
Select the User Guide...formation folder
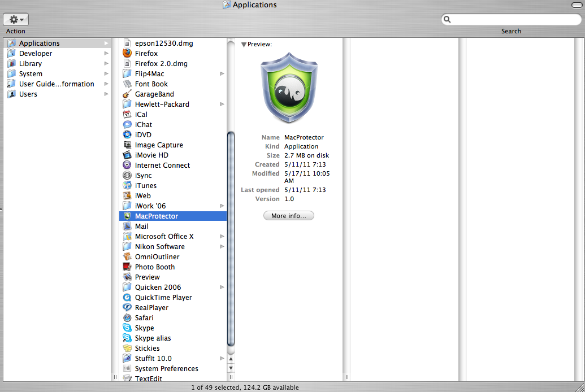pos(58,84)
